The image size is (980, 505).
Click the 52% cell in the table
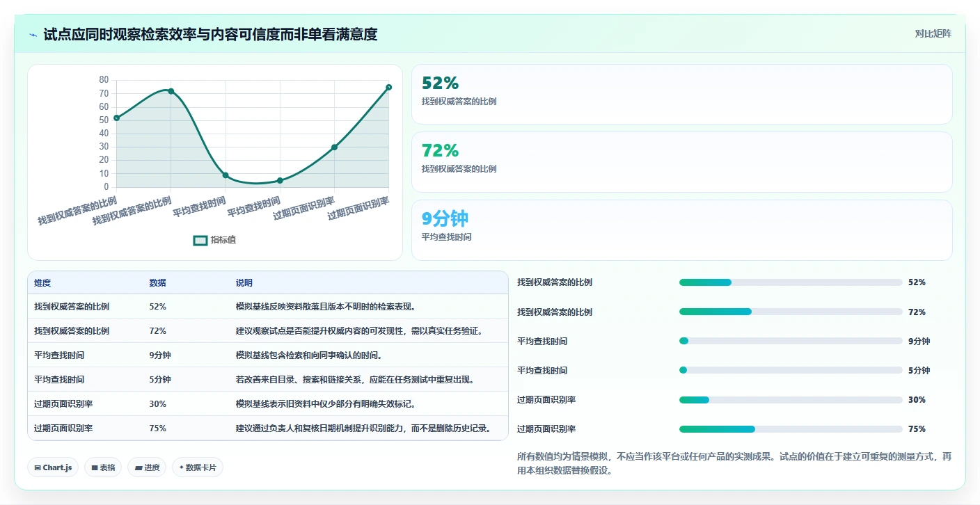point(158,307)
